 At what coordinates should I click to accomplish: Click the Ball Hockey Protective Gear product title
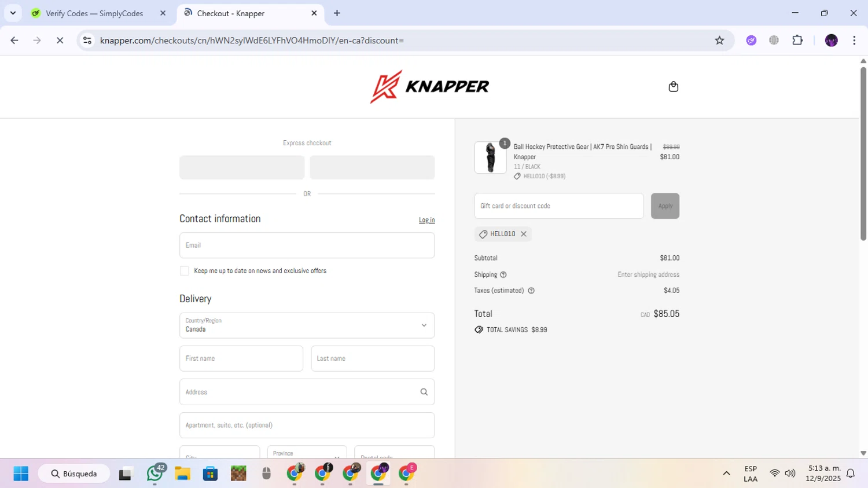[x=583, y=152]
